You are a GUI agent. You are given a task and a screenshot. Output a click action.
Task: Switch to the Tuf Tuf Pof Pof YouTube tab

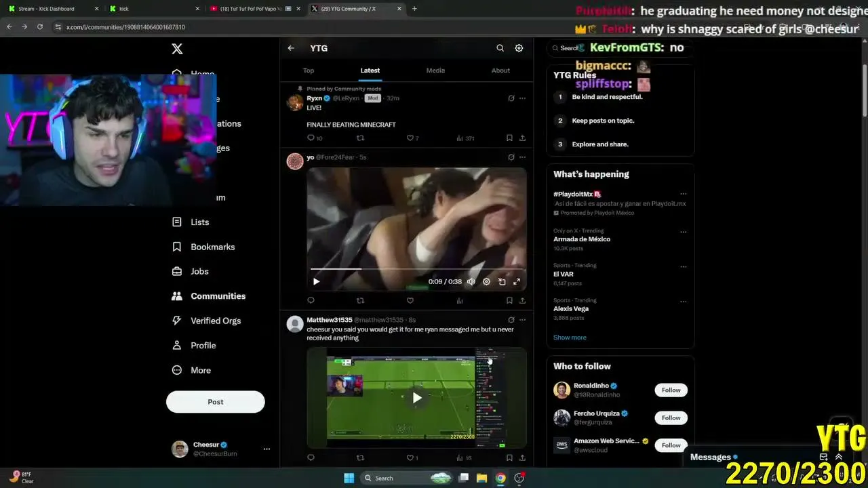pyautogui.click(x=255, y=9)
